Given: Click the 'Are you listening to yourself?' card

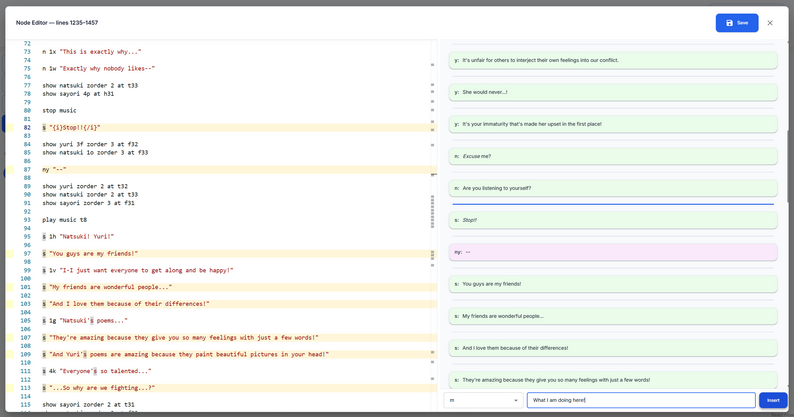Looking at the screenshot, I should click(612, 188).
